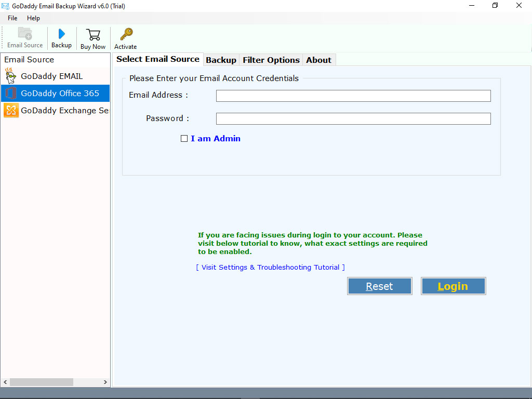The width and height of the screenshot is (532, 399).
Task: Click the Email Source folder icon in toolbar
Action: click(25, 33)
